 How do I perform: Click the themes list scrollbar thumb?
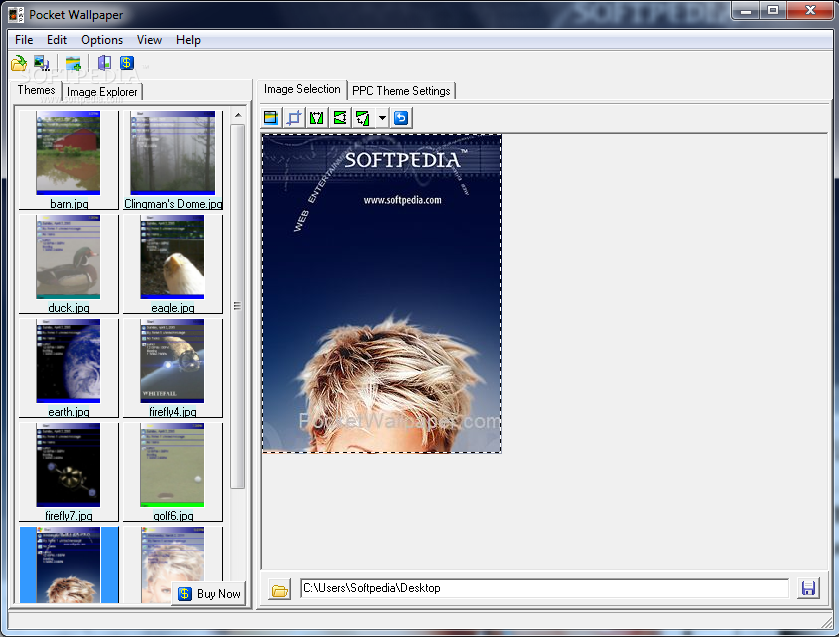pyautogui.click(x=238, y=306)
